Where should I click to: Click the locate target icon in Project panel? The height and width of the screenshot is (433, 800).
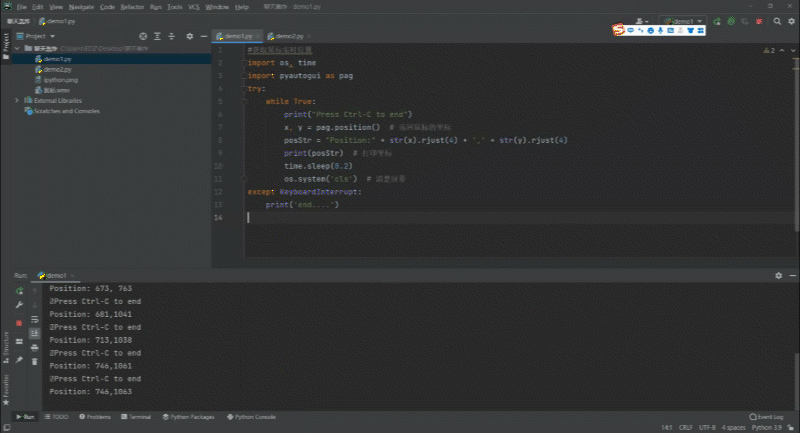pos(143,36)
